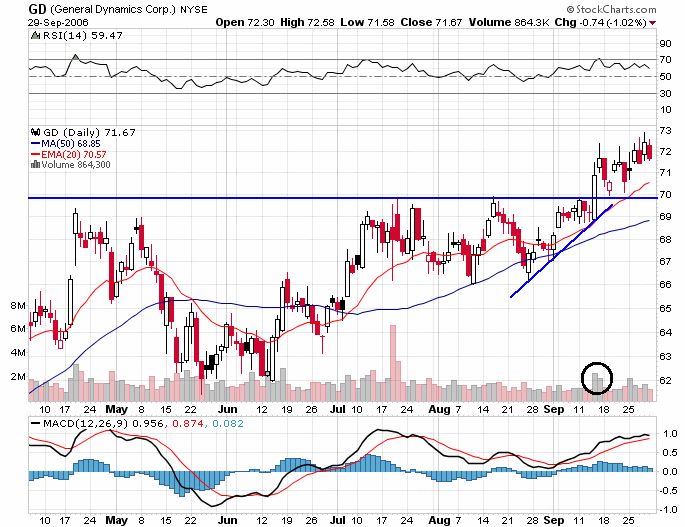
Task: Click the red EMA(20) legend line swatch
Action: point(35,154)
